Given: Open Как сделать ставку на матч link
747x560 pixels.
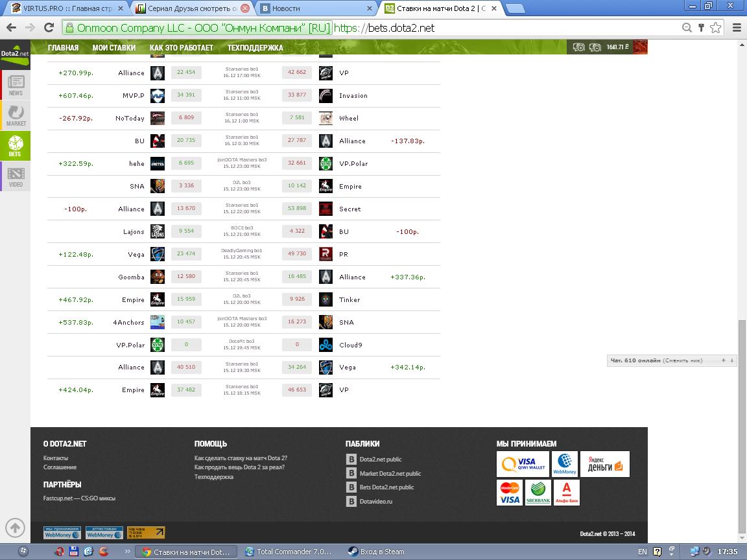Looking at the screenshot, I should point(241,458).
